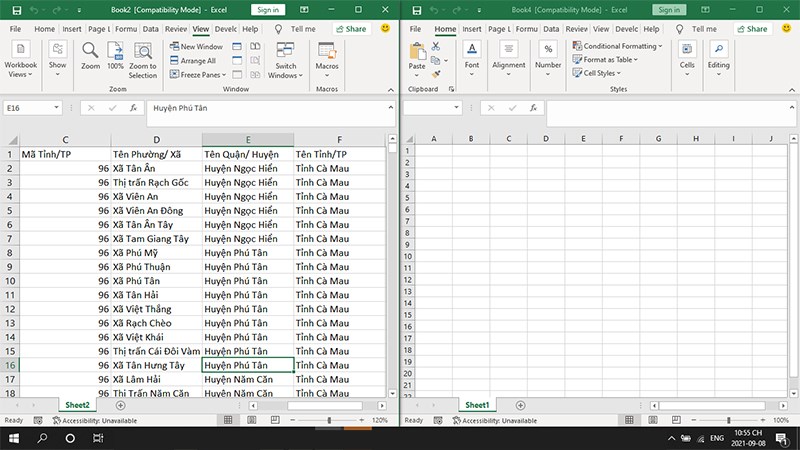Open the Data tab in Book2
This screenshot has height=450, width=800.
point(150,29)
